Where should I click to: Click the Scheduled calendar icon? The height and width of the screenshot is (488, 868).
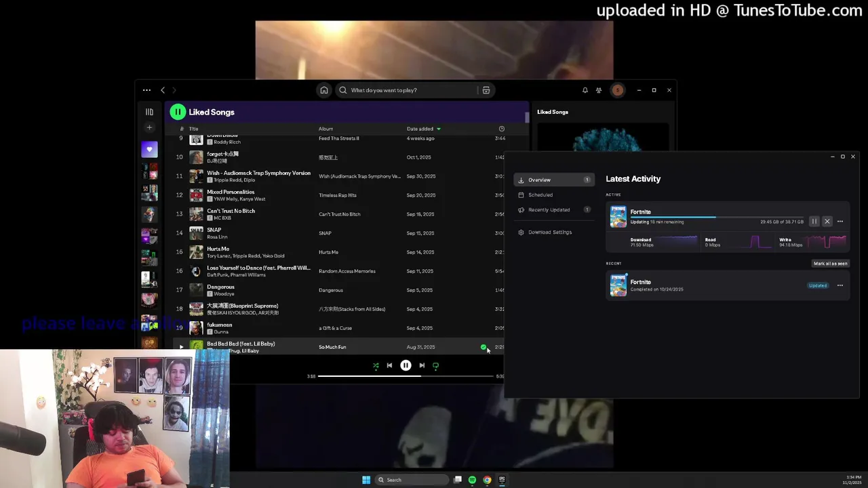(521, 195)
